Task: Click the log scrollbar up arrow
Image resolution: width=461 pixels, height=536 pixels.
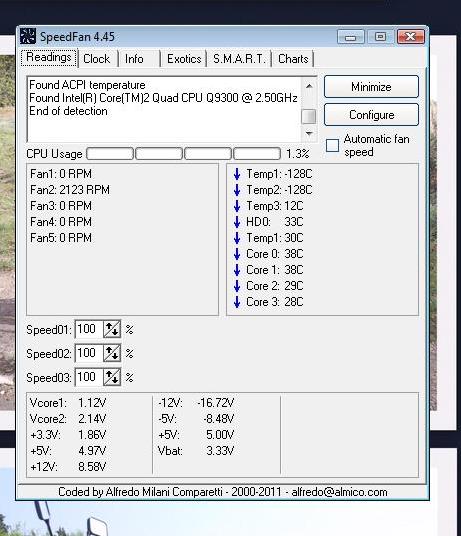Action: coord(309,86)
